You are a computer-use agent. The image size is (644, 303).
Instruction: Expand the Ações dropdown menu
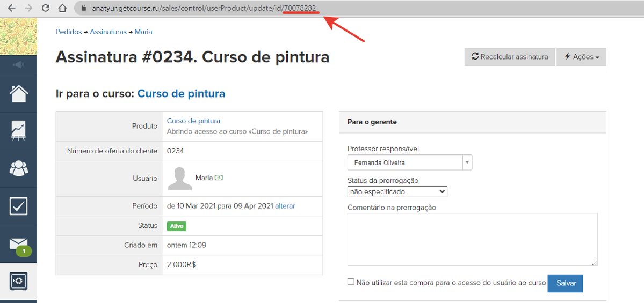pos(581,57)
